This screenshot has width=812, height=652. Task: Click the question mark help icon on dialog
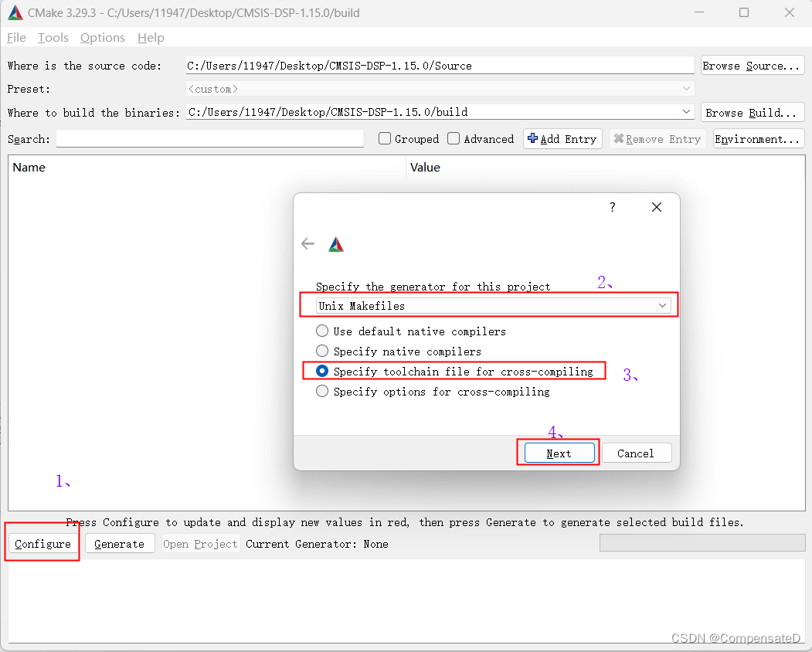point(612,207)
